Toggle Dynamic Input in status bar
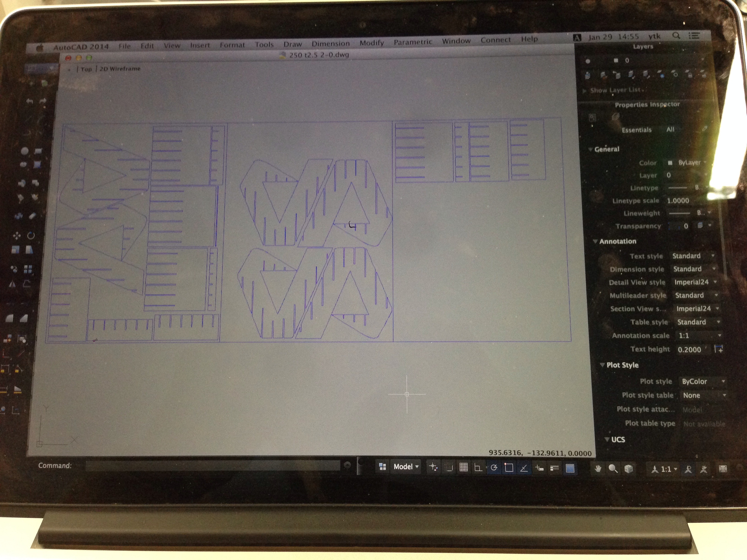747x560 pixels. 539,468
